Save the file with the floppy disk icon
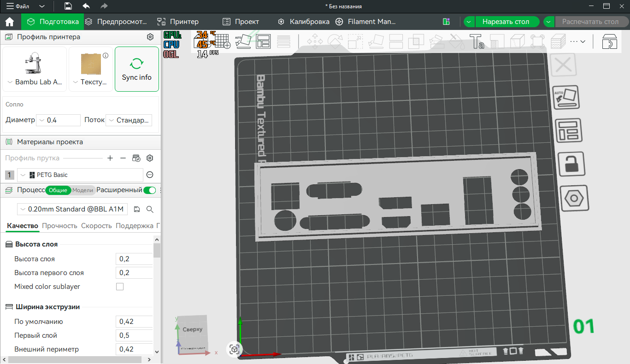 pyautogui.click(x=68, y=6)
